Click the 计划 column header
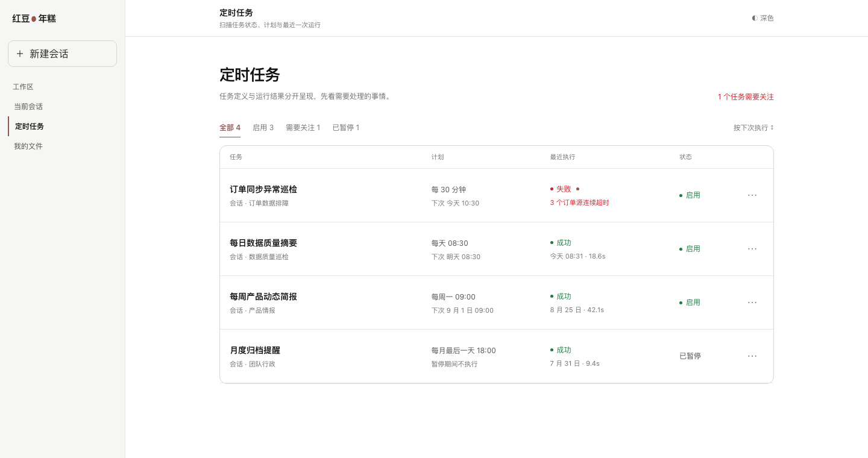Viewport: 868px width, 458px height. coord(438,157)
